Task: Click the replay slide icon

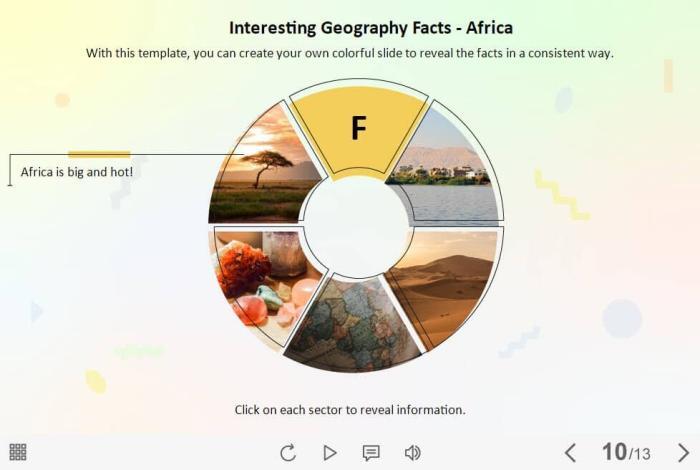Action: [x=288, y=453]
